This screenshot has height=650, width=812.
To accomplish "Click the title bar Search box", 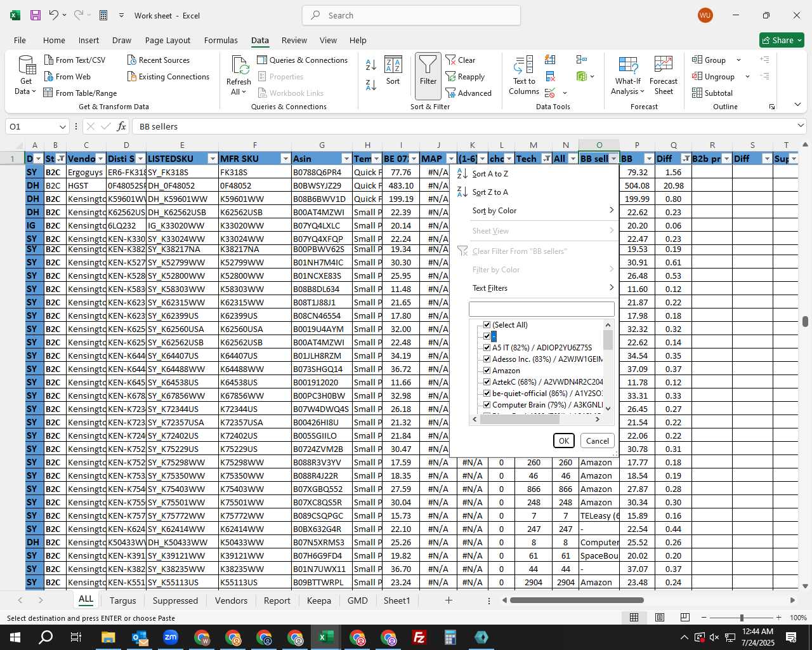I will click(411, 15).
